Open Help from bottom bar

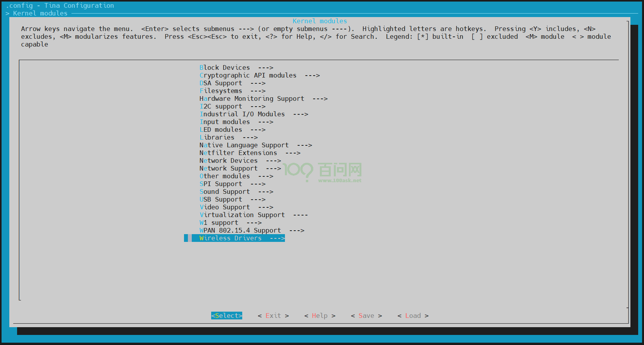pyautogui.click(x=319, y=316)
